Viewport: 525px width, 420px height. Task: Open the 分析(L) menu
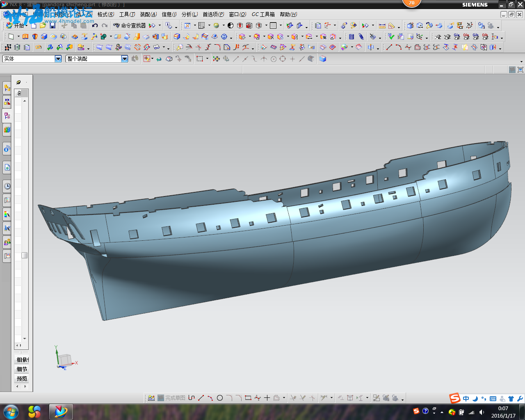click(x=189, y=14)
